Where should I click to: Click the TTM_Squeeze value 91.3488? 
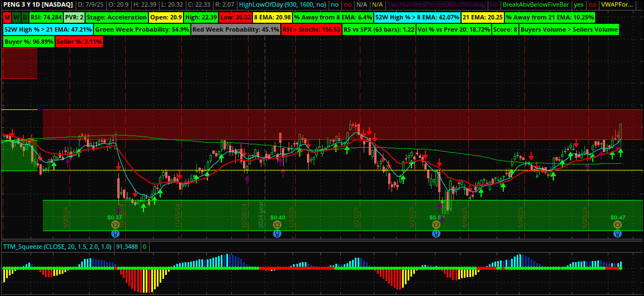[127, 247]
